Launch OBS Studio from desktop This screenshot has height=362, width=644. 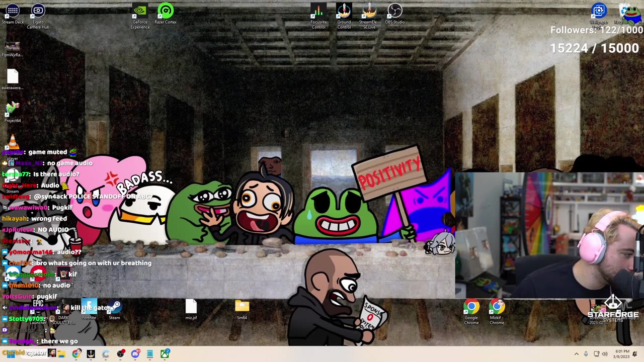click(x=395, y=14)
